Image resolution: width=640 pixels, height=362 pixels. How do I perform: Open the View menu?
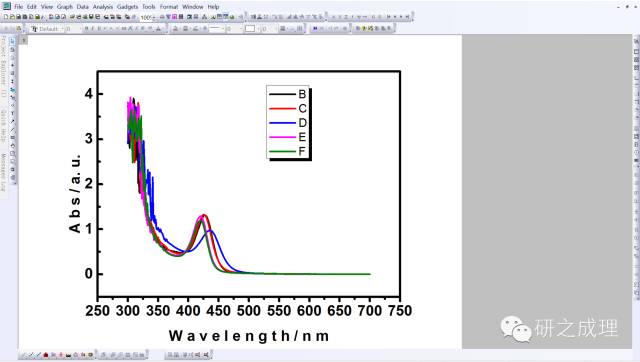pyautogui.click(x=47, y=7)
